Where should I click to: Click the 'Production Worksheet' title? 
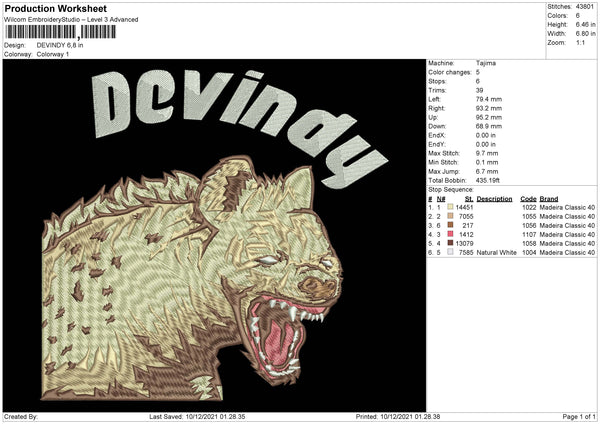click(55, 8)
